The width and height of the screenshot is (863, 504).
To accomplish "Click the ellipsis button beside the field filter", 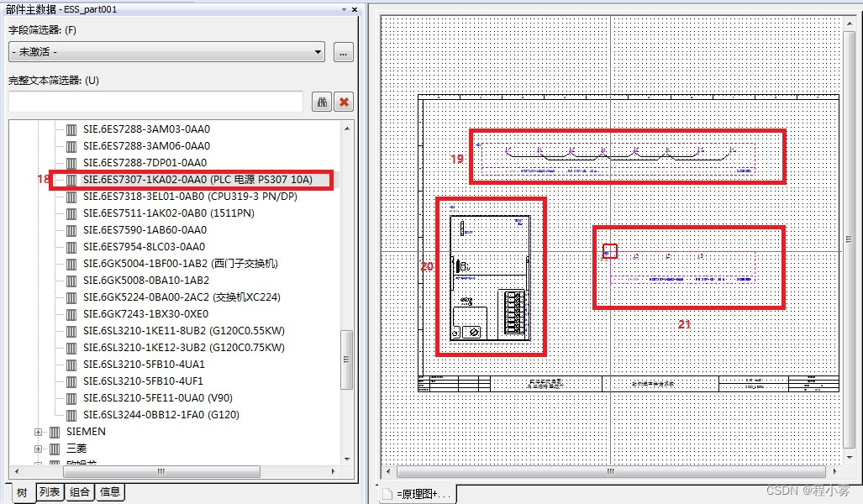I will point(344,53).
